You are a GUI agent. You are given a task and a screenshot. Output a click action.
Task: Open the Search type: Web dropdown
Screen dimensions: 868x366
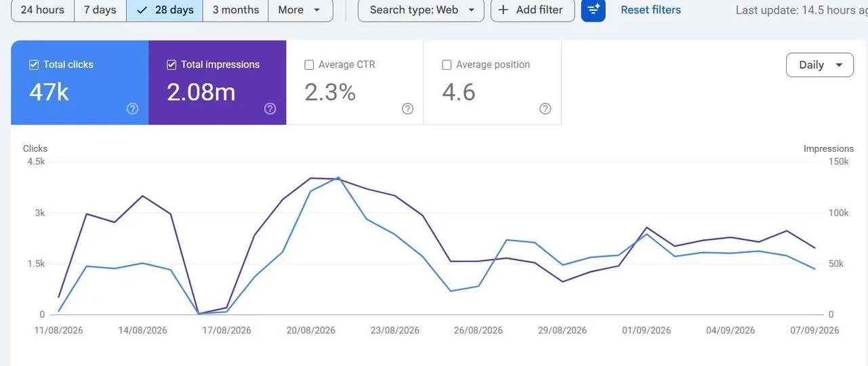421,10
